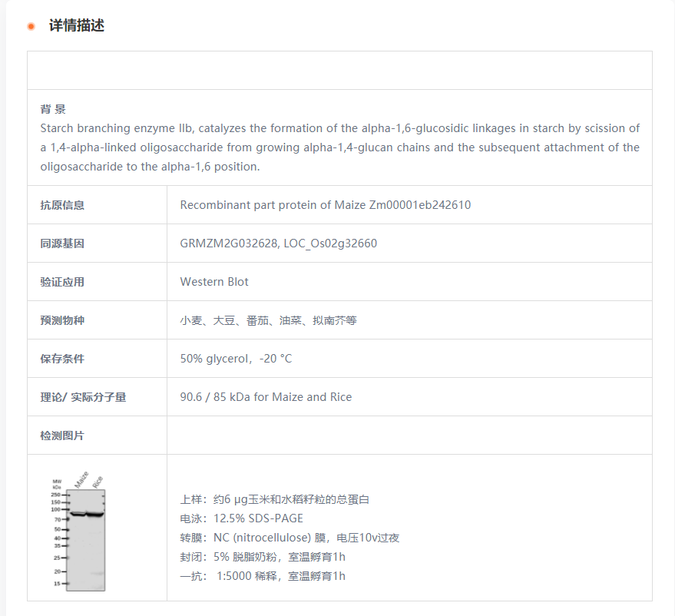The height and width of the screenshot is (616, 675).
Task: Select the 抗原信息 row label
Action: (62, 205)
